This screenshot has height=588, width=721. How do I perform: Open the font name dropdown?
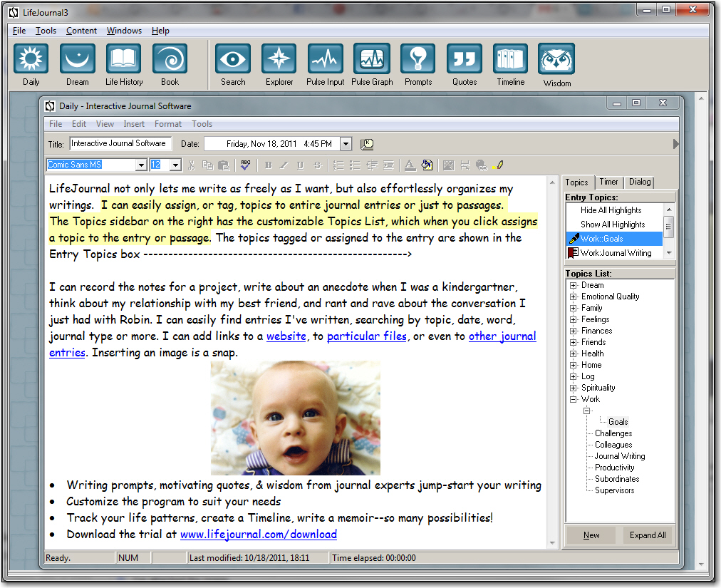click(140, 165)
